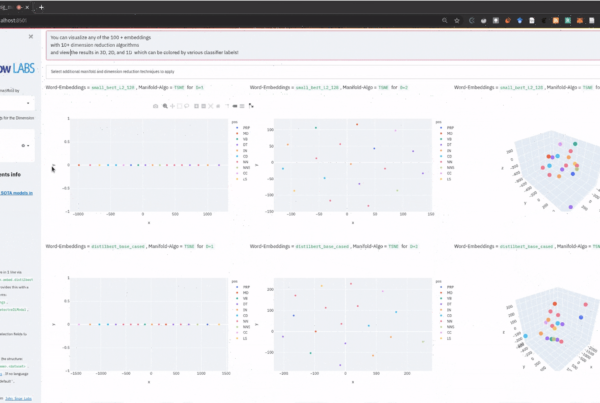This screenshot has height=403, width=600.
Task: Click the distilbert_base_cased code text for D=2
Action: pos(322,246)
